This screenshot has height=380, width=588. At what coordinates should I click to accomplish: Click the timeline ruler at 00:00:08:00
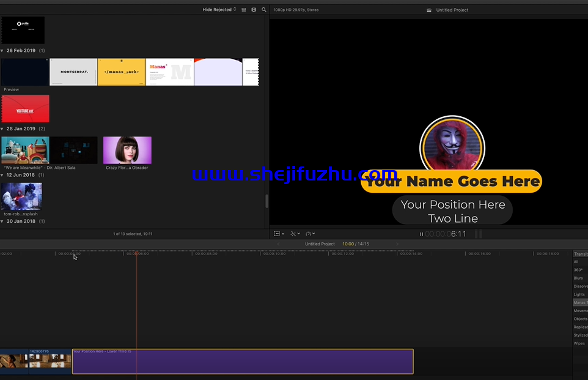206,254
